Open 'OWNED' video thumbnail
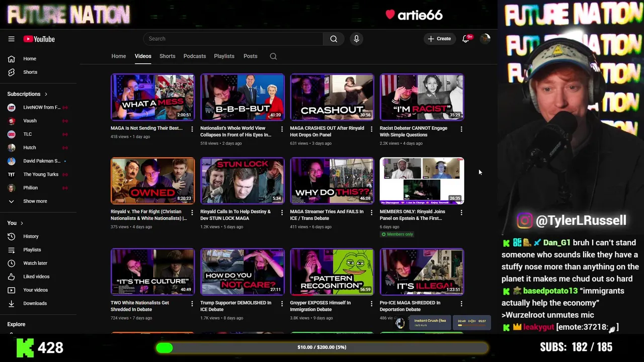This screenshot has width=644, height=362. click(x=153, y=181)
